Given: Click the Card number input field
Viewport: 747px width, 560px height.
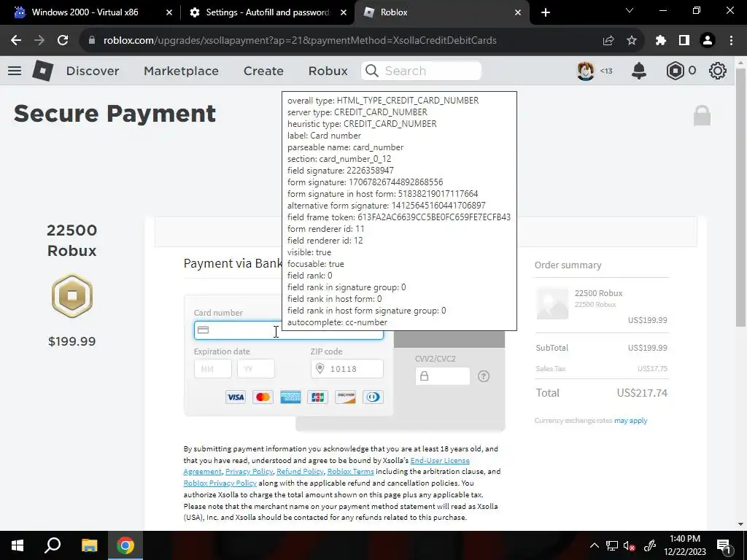Looking at the screenshot, I should coord(289,330).
